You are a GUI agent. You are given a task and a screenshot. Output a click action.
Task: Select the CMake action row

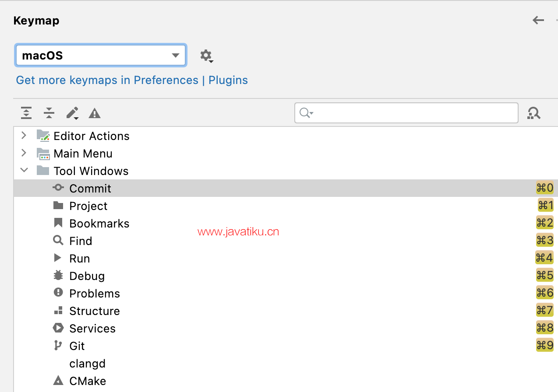click(x=286, y=381)
